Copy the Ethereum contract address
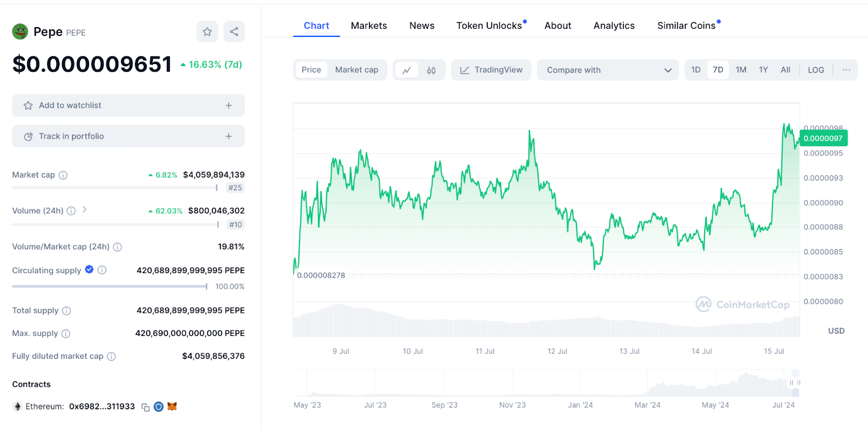 coord(145,407)
